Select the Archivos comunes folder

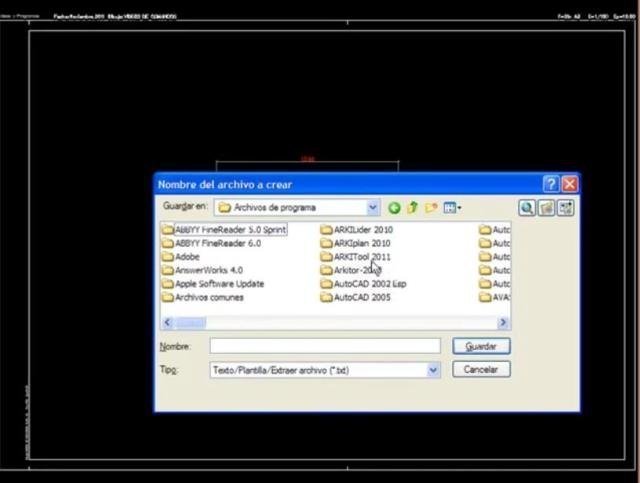[x=203, y=297]
